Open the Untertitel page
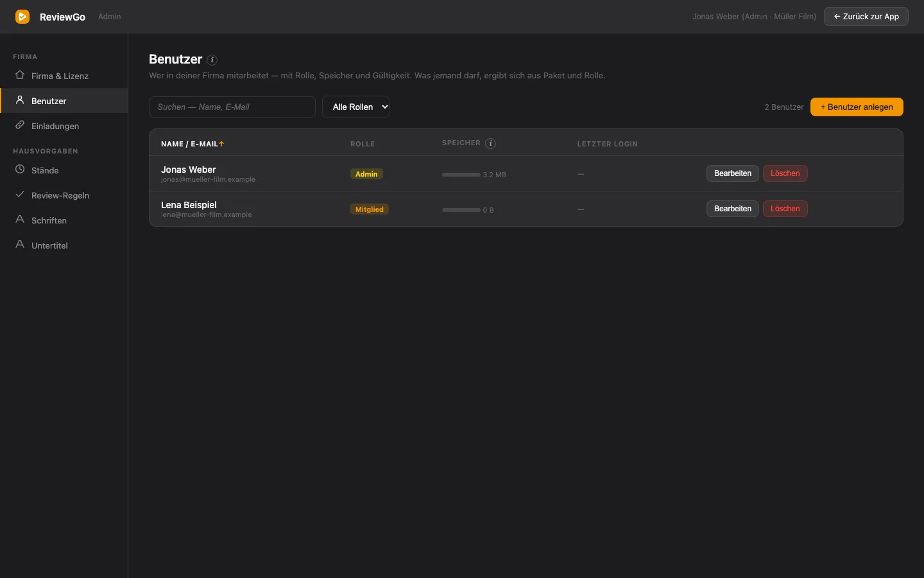 (64, 245)
